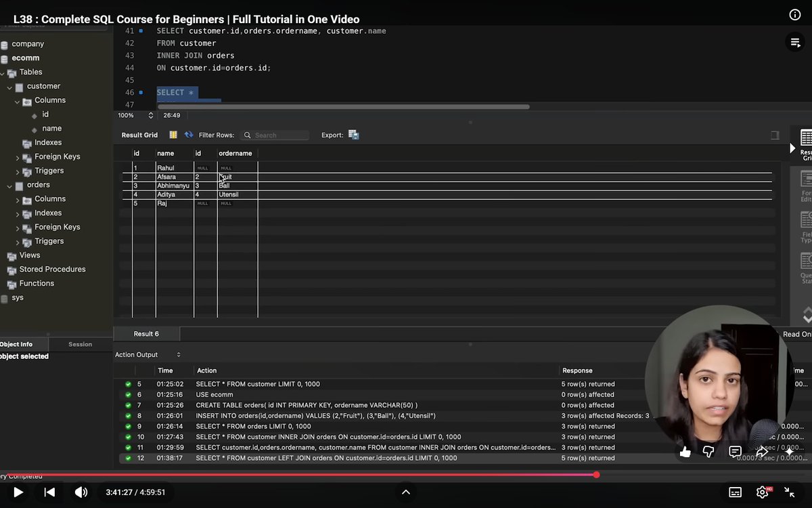Collapse the Tables node
The width and height of the screenshot is (812, 508).
(3, 72)
